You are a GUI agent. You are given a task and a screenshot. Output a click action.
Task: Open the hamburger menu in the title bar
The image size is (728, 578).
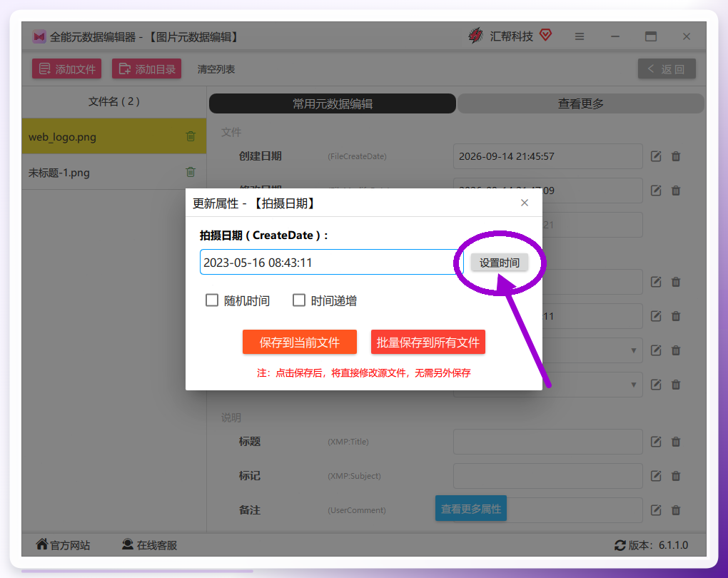click(580, 36)
